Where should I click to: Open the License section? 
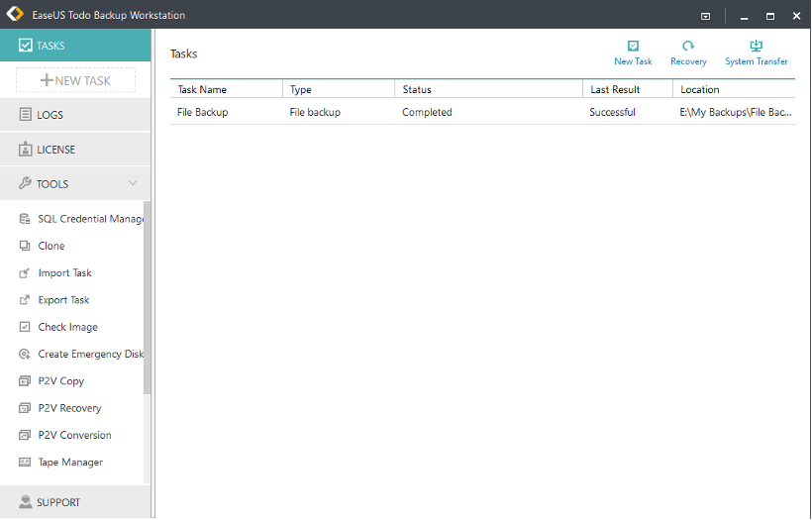click(55, 150)
